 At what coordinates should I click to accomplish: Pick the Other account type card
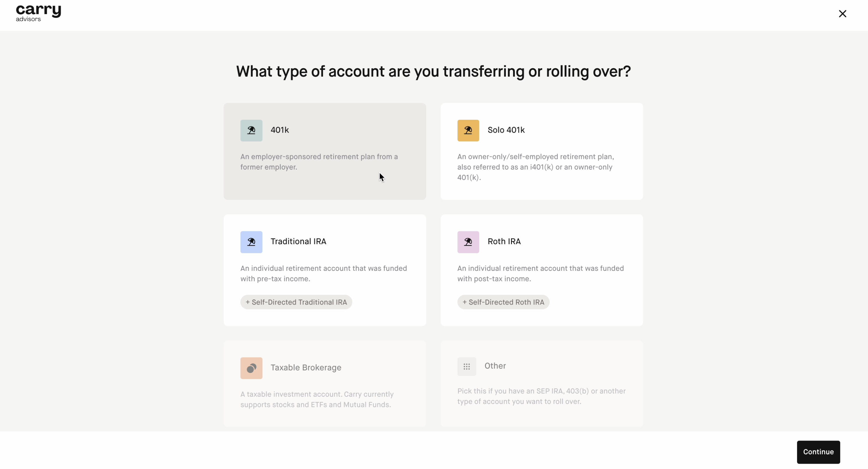[542, 384]
